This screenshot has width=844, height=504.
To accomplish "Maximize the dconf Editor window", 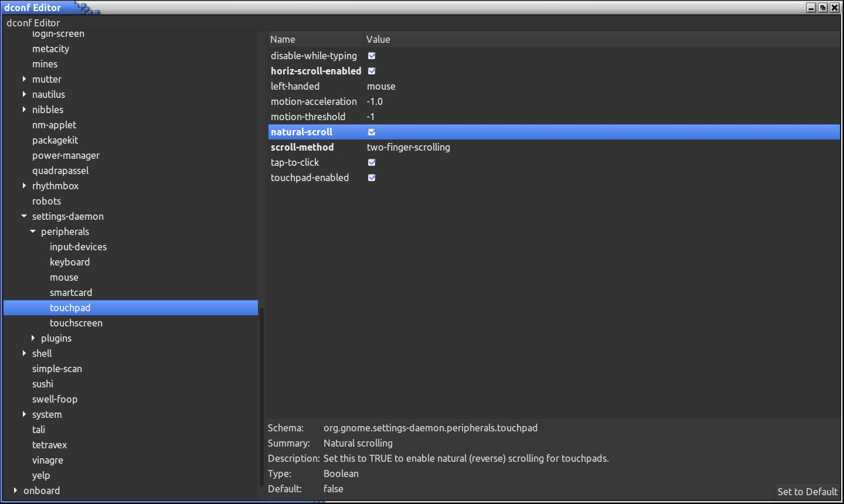I will pyautogui.click(x=823, y=8).
